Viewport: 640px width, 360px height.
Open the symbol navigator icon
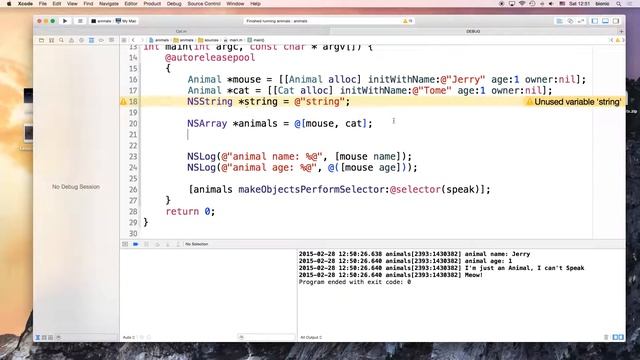(51, 40)
